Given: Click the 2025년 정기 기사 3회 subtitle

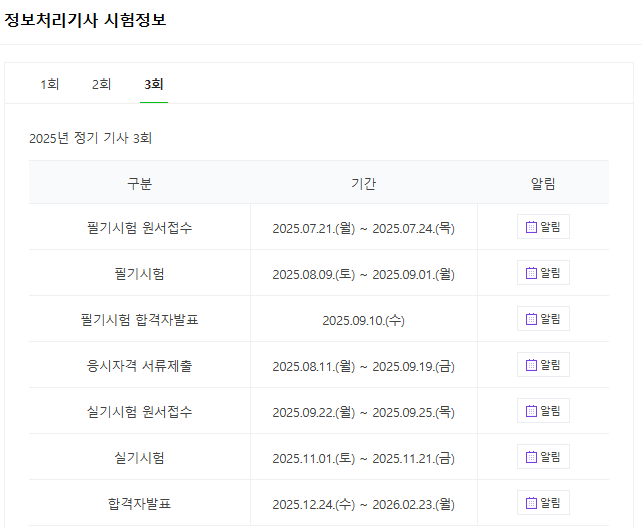Looking at the screenshot, I should pyautogui.click(x=90, y=138).
